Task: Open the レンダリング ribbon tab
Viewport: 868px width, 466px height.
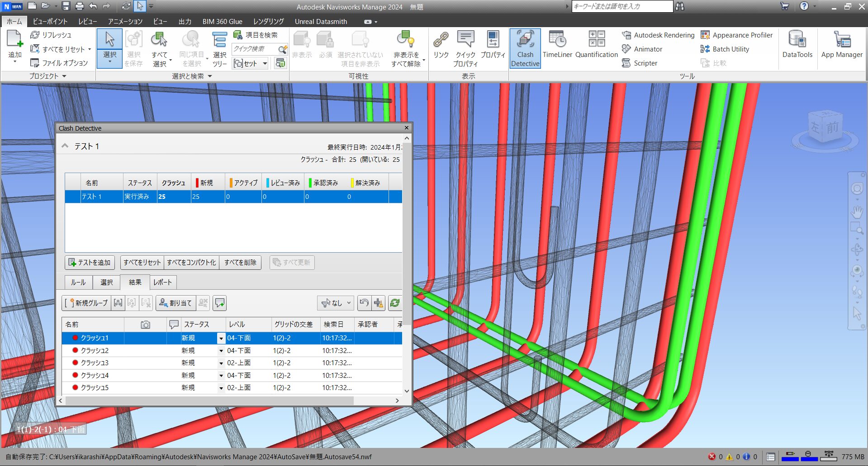Action: 268,21
